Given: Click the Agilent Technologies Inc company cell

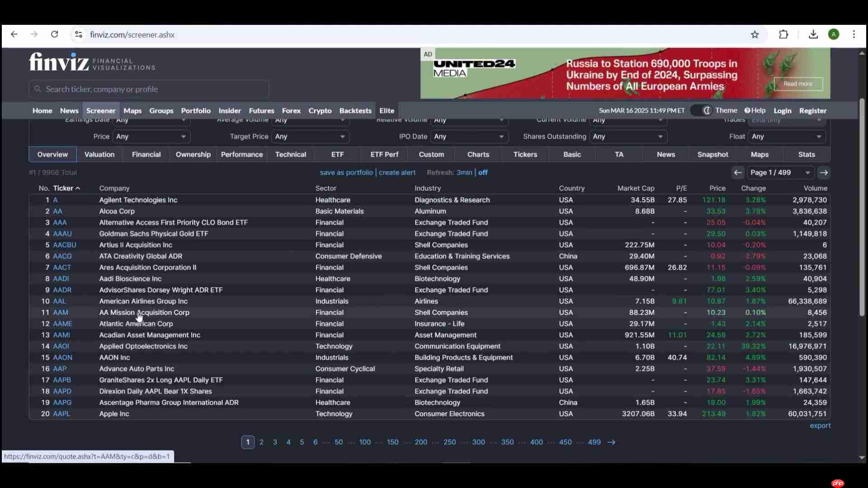Looking at the screenshot, I should tap(138, 200).
